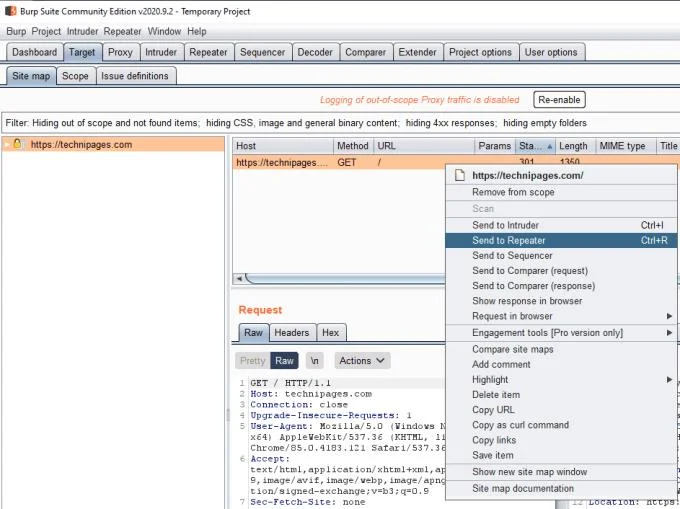
Task: Open the Sequencer tab
Action: click(x=263, y=52)
